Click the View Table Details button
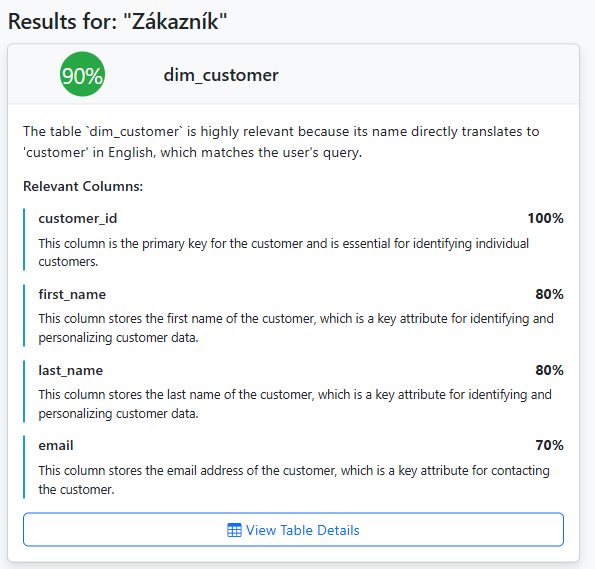 click(x=293, y=530)
